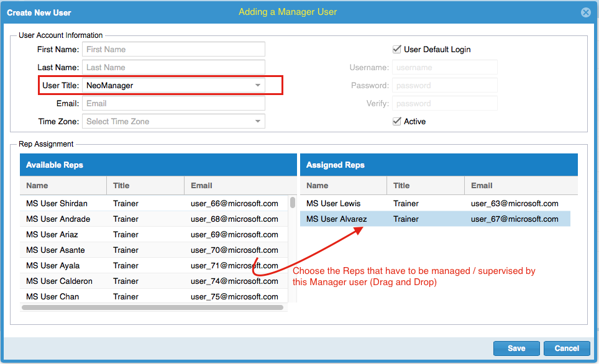
Task: Focus the Last Name text field
Action: click(174, 67)
